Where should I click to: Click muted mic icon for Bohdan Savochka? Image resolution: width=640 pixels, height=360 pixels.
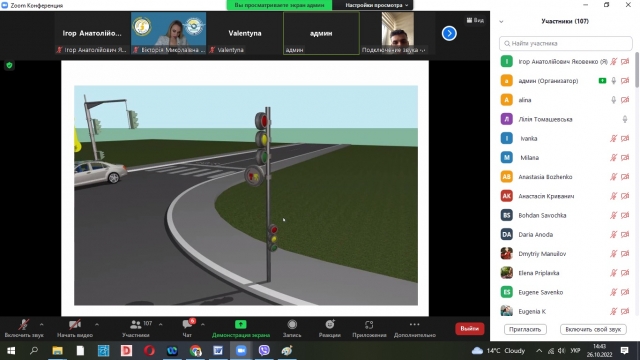click(x=613, y=215)
